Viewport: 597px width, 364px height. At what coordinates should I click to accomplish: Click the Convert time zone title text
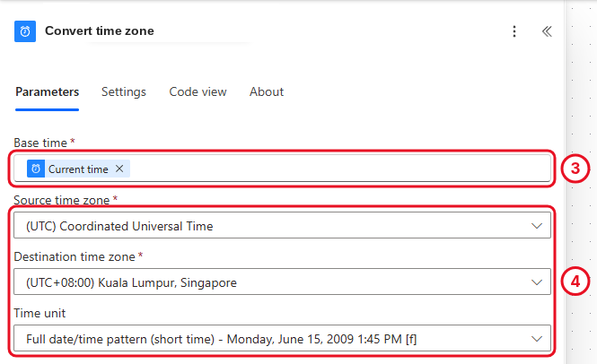(100, 30)
